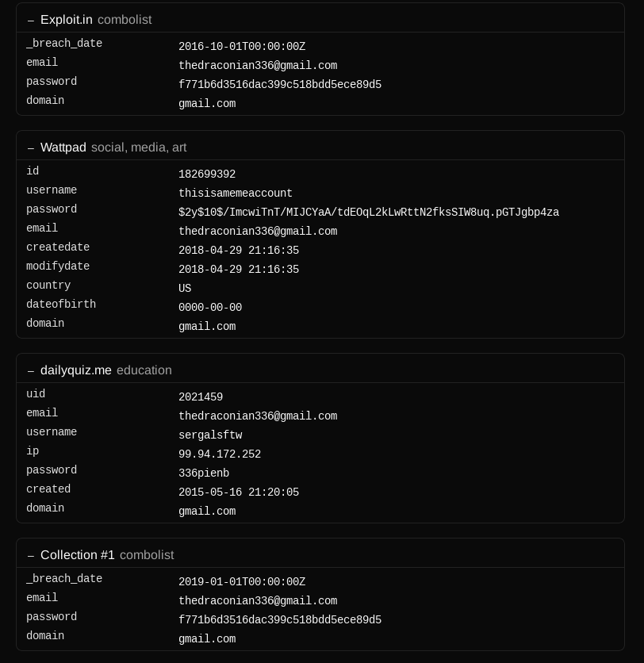Click the Exploit.in header title
This screenshot has width=644, height=663.
tap(67, 20)
